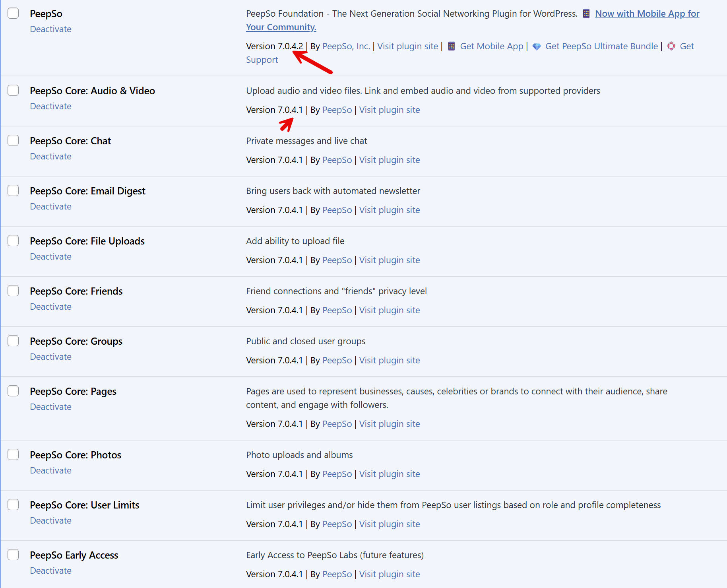Screen dimensions: 727x588
Task: Click the phone icon beside Now with Mobile App
Action: [586, 14]
